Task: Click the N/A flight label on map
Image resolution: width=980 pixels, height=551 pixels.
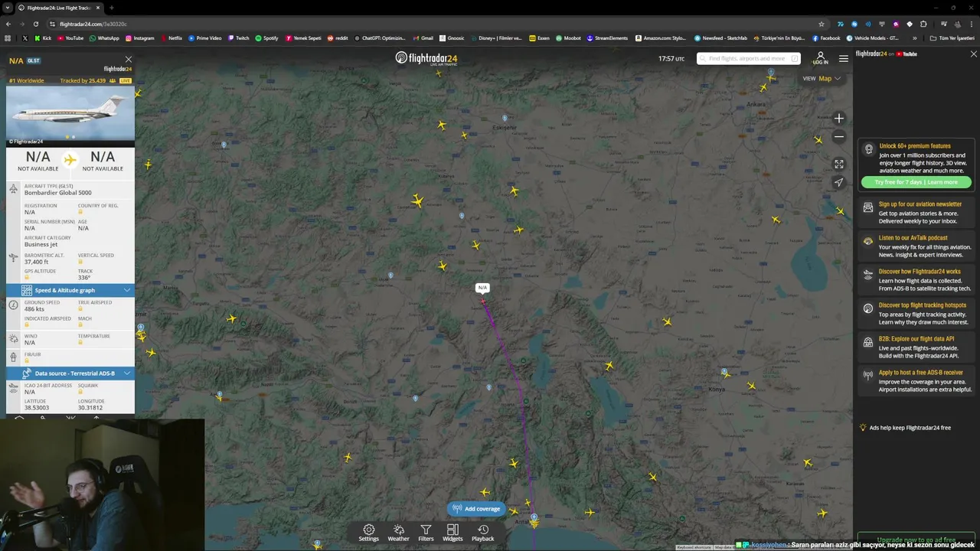Action: tap(482, 288)
